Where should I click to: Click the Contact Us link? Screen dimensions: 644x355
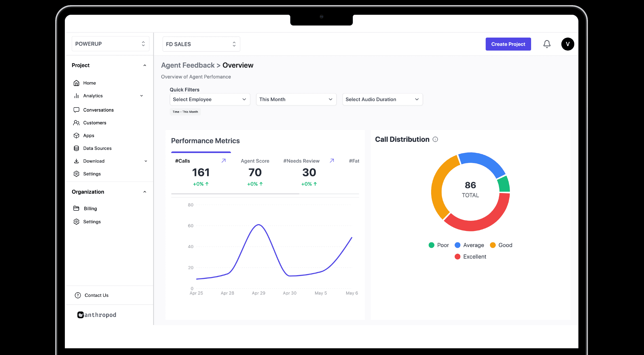[x=97, y=295]
